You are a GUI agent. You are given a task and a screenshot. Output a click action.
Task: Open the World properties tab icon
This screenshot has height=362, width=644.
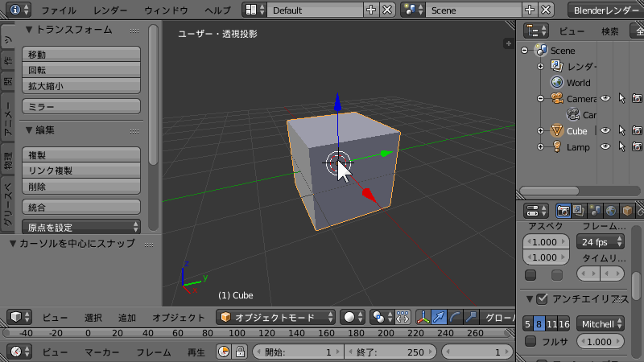(611, 211)
